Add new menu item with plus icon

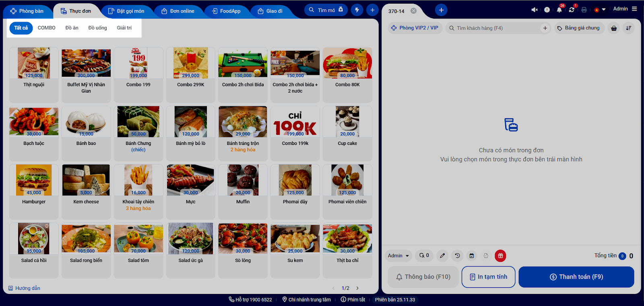click(x=372, y=10)
